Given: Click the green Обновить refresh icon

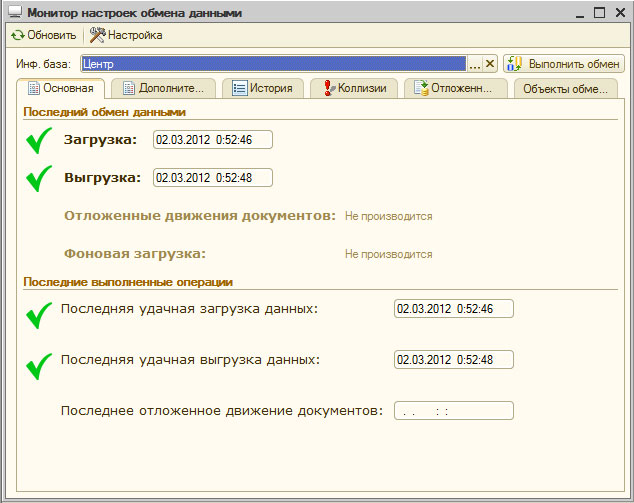Looking at the screenshot, I should point(17,35).
